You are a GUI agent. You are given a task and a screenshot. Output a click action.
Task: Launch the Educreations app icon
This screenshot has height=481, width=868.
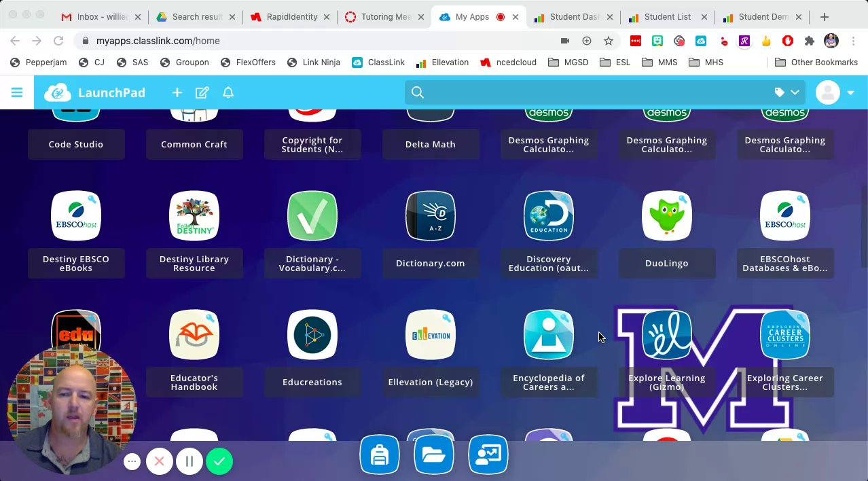(312, 335)
